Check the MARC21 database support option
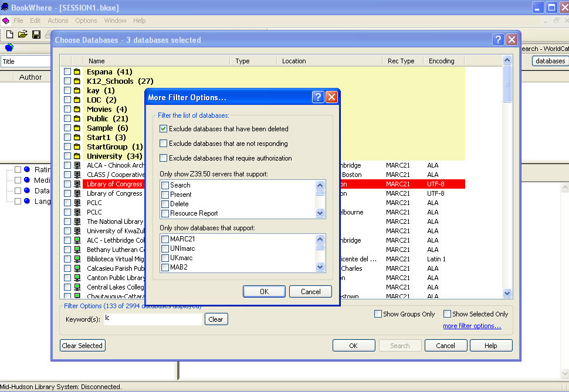The image size is (569, 392). [165, 239]
